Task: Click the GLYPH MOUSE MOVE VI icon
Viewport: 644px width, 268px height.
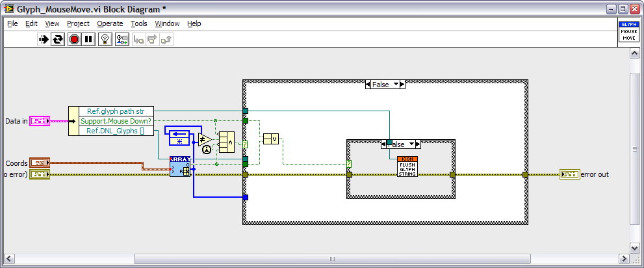Action: pos(629,33)
